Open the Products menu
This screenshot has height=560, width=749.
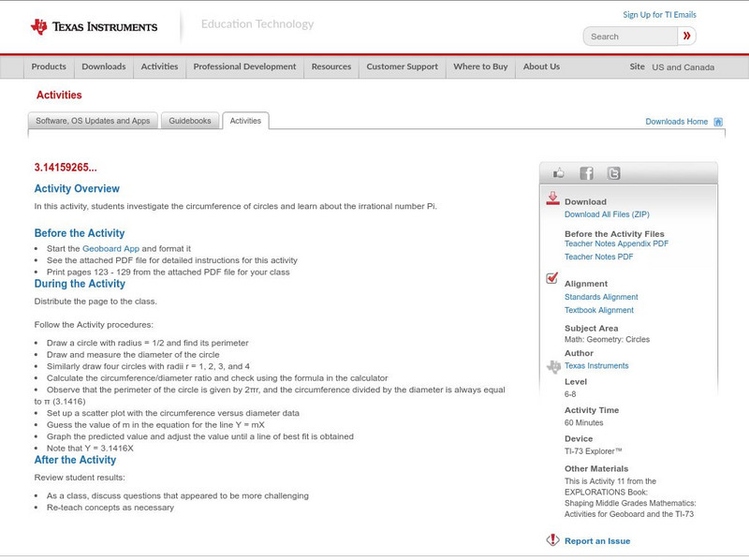pos(49,66)
